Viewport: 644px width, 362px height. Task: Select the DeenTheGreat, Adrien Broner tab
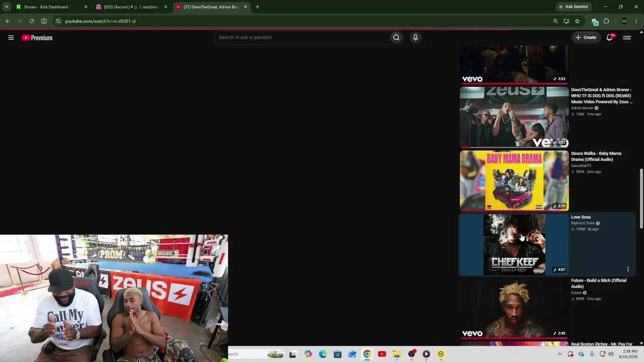[210, 7]
